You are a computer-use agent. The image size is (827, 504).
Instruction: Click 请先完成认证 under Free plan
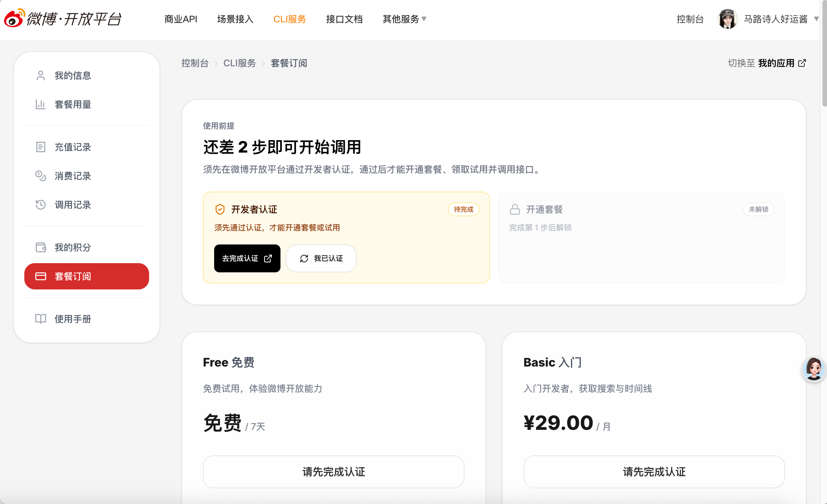coord(334,472)
